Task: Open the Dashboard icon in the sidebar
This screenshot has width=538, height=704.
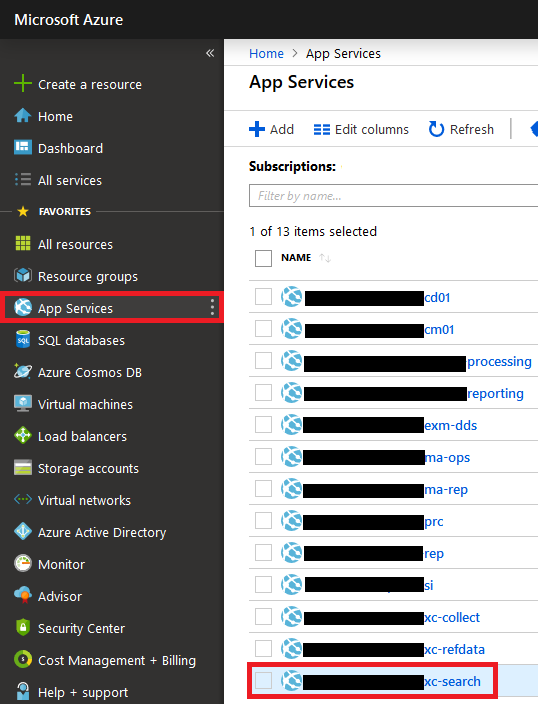Action: click(x=22, y=148)
